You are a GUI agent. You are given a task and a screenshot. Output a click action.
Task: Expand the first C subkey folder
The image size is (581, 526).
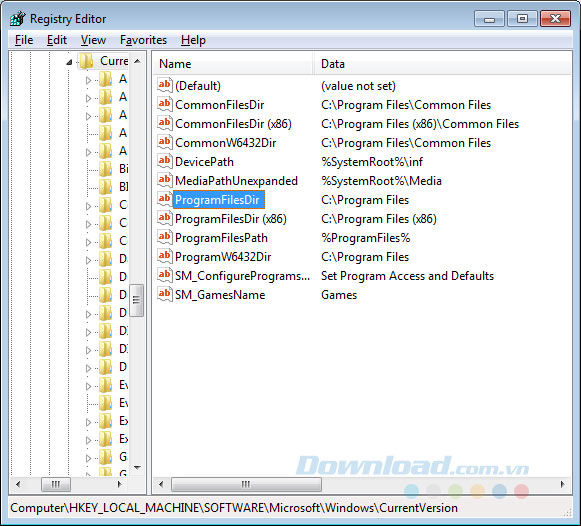(x=88, y=206)
